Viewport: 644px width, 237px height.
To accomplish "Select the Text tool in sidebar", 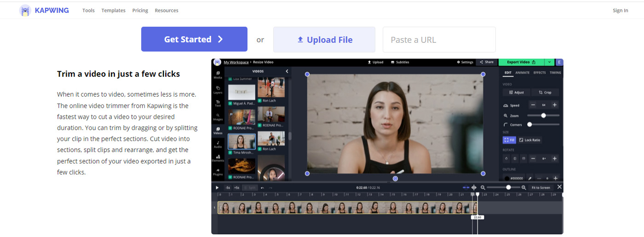I will (x=218, y=103).
